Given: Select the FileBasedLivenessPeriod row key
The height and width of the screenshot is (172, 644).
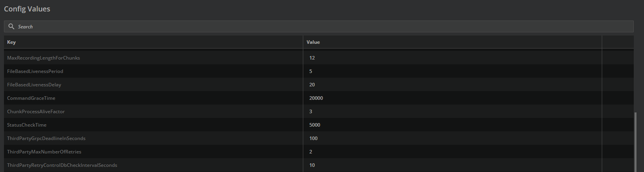Looking at the screenshot, I should point(35,71).
